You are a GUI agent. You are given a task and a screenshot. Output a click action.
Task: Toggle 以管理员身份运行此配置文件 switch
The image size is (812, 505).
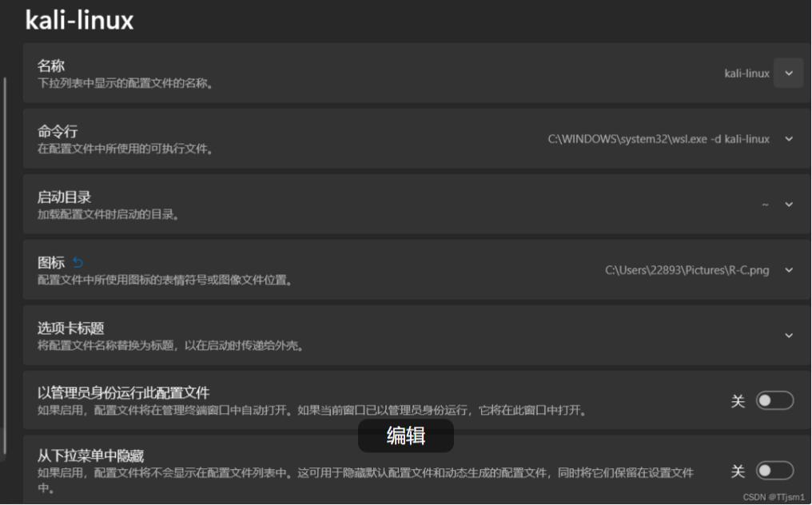point(774,400)
